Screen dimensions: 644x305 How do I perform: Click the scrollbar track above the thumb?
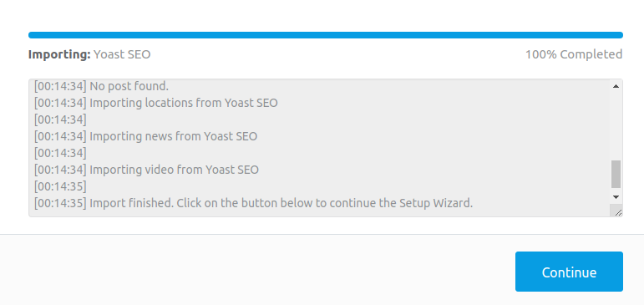click(616, 126)
